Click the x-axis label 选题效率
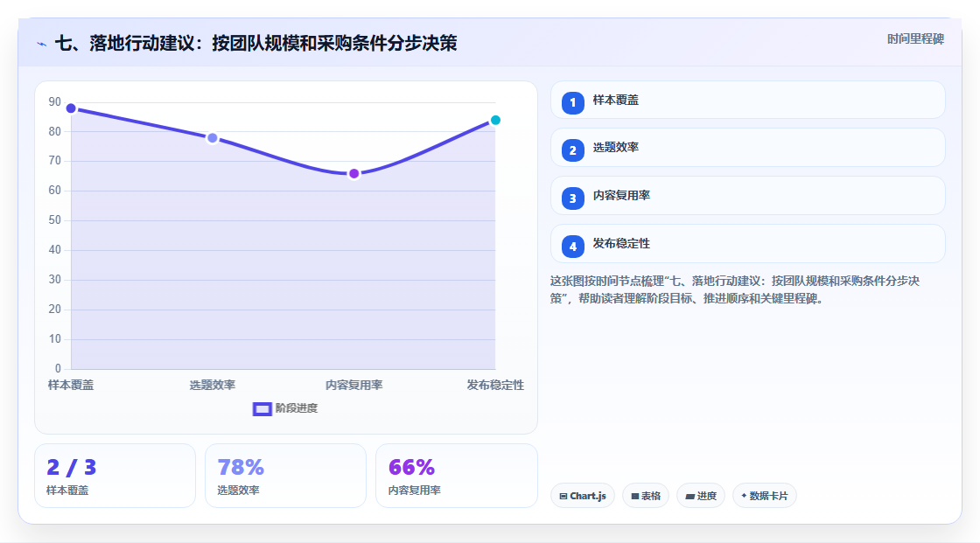 [213, 385]
